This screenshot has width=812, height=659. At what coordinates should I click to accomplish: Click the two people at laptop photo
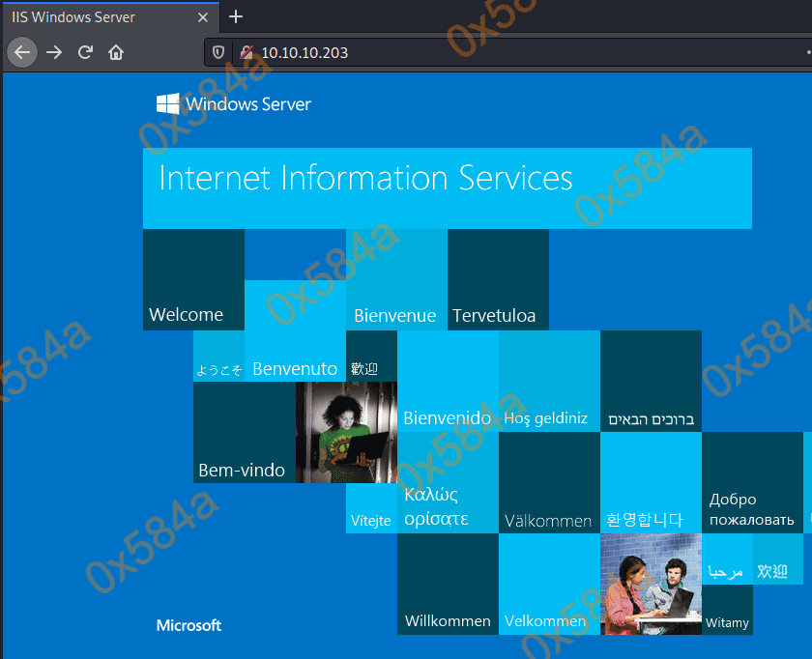tap(651, 584)
